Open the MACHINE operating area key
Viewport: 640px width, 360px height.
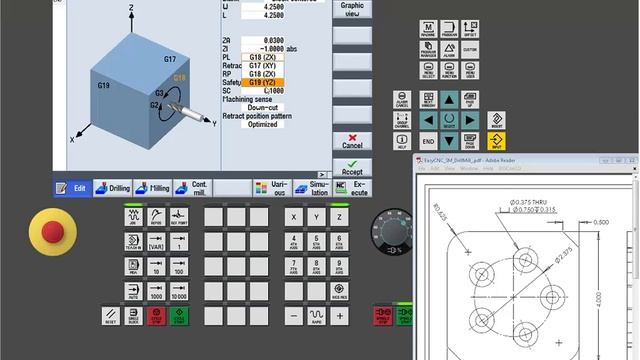pos(428,29)
